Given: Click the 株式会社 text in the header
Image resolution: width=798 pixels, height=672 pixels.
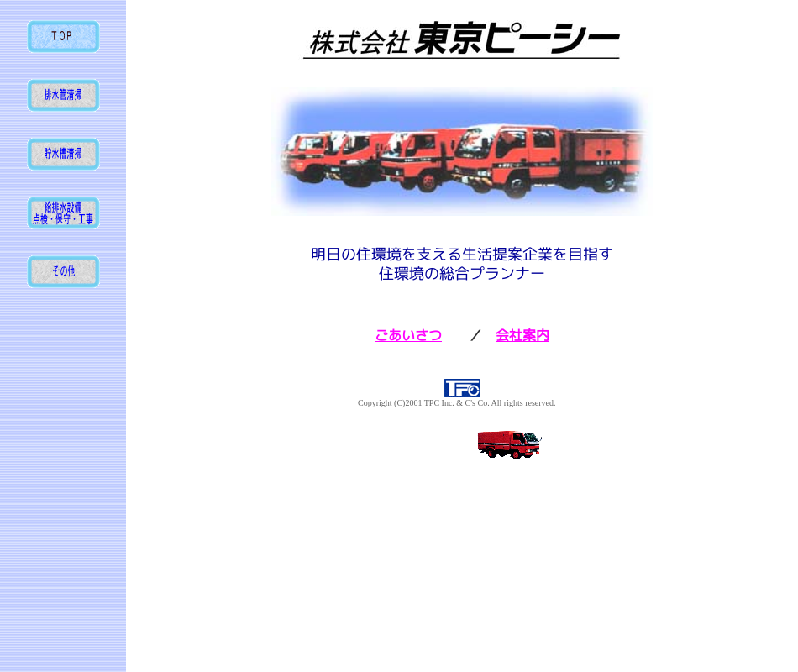Looking at the screenshot, I should pyautogui.click(x=359, y=42).
